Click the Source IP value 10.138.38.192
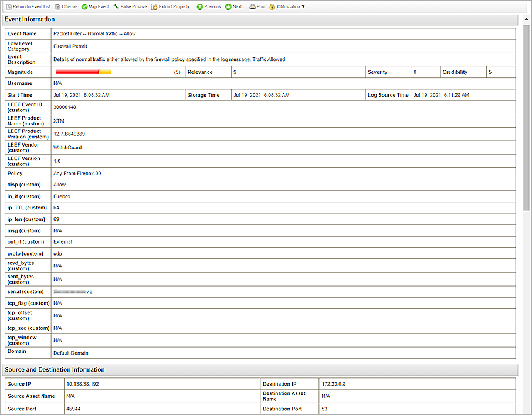The image size is (532, 415). pos(83,383)
